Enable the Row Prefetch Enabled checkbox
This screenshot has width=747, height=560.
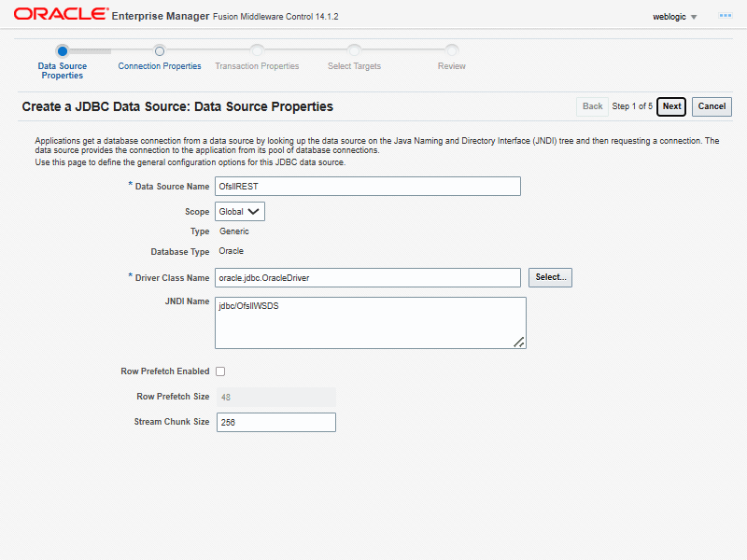[220, 371]
